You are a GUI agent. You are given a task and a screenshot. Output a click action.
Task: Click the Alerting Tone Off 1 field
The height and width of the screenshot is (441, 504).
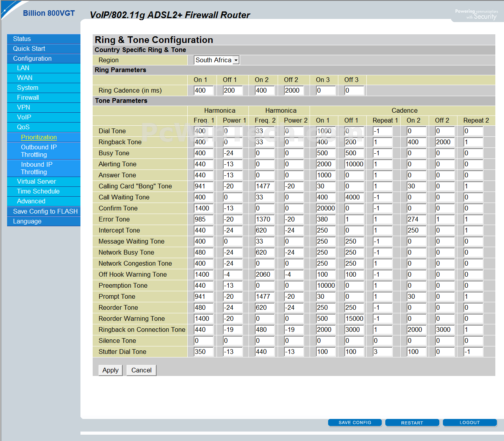pyautogui.click(x=354, y=164)
